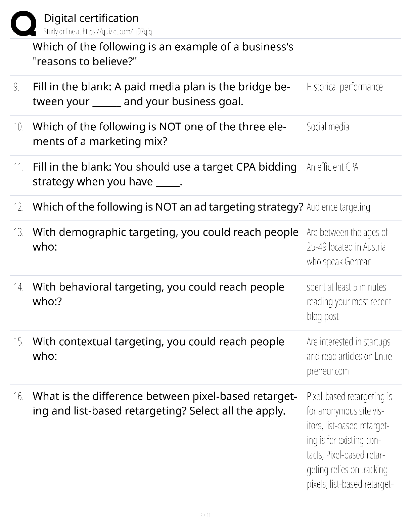Click question 10 about marketing mix elements
The width and height of the screenshot is (411, 532).
[159, 134]
